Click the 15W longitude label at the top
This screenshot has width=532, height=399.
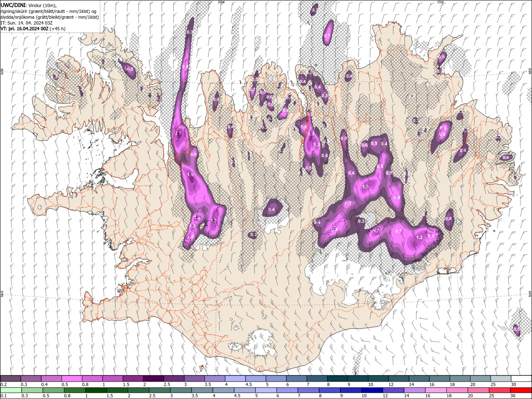pyautogui.click(x=440, y=2)
